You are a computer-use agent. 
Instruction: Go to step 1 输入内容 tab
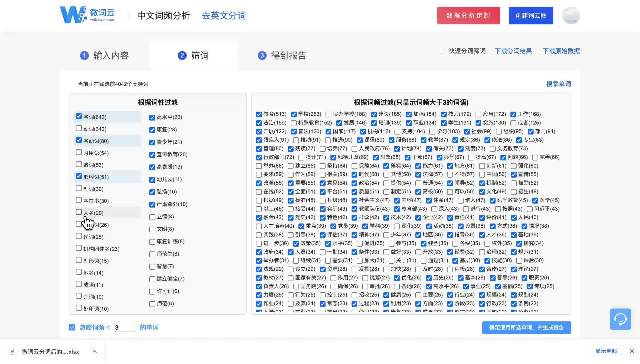click(x=104, y=55)
